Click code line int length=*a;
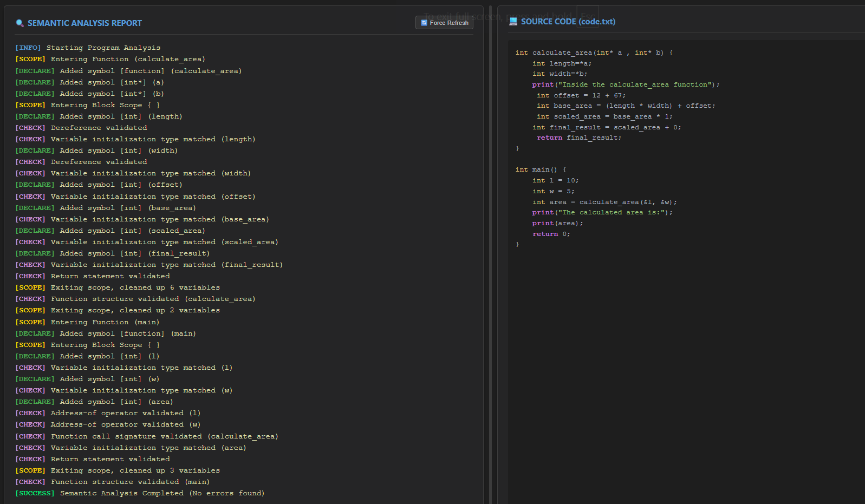 click(x=562, y=63)
